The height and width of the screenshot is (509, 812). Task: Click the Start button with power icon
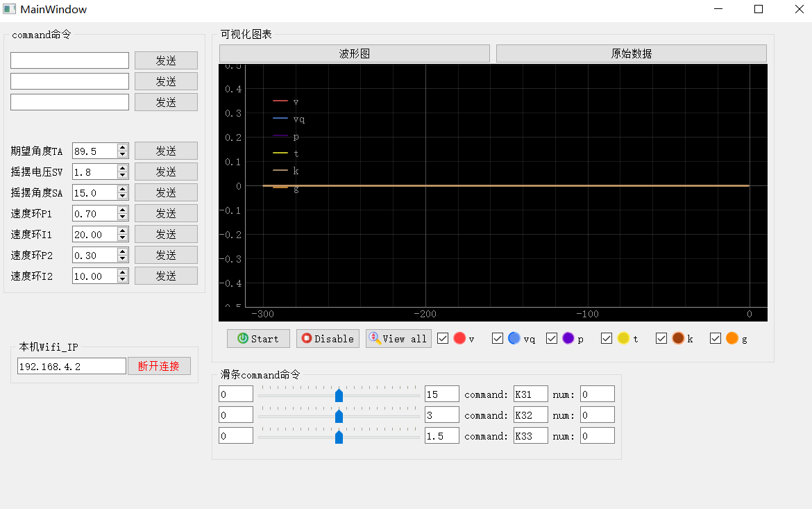tap(258, 338)
